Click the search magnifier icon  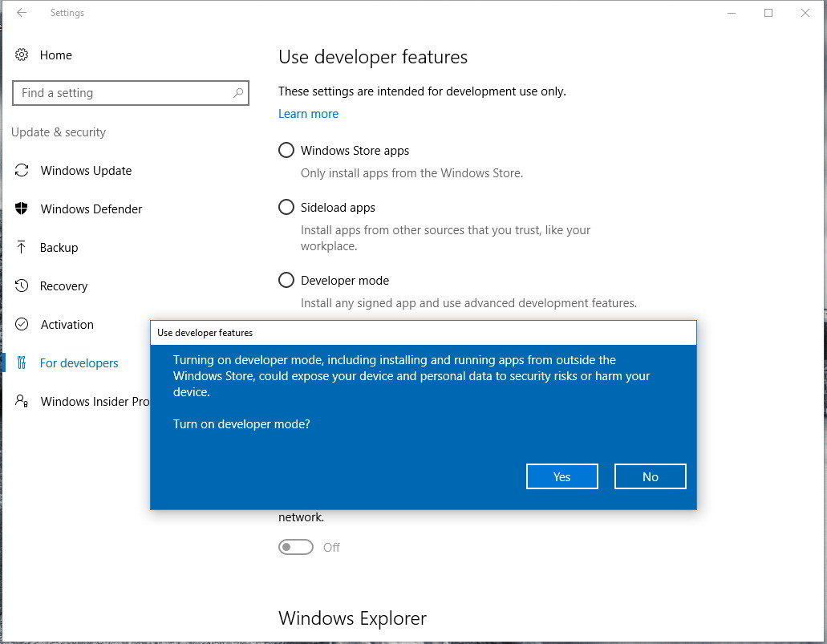pyautogui.click(x=238, y=93)
